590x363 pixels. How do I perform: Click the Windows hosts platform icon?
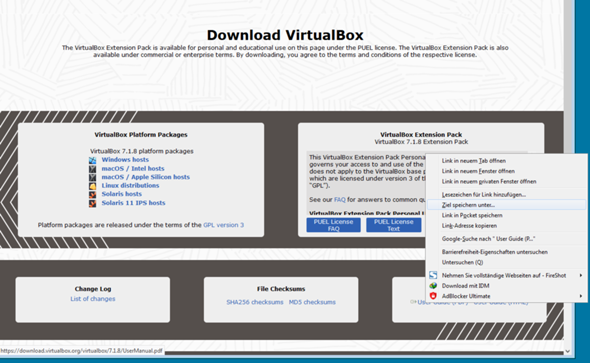(x=93, y=160)
